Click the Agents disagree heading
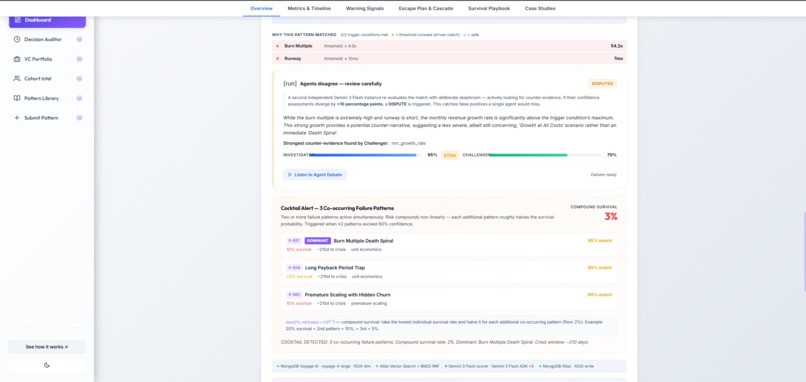806x382 pixels. coord(341,84)
